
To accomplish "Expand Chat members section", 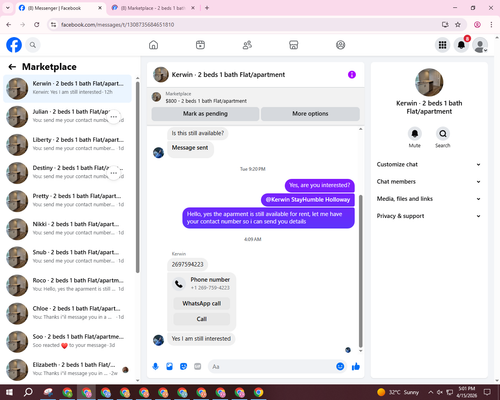I will (x=429, y=182).
